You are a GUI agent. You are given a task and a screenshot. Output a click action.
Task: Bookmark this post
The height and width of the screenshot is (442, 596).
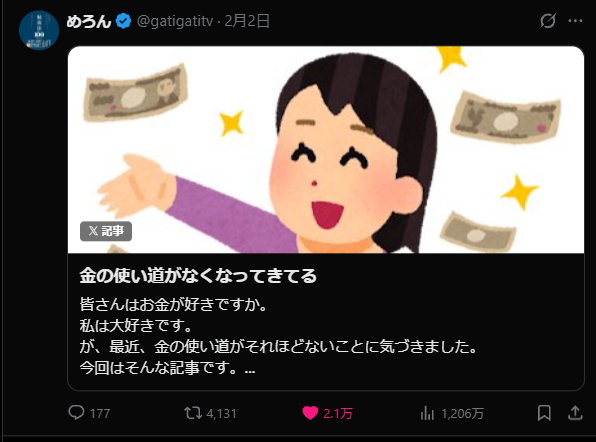[544, 413]
